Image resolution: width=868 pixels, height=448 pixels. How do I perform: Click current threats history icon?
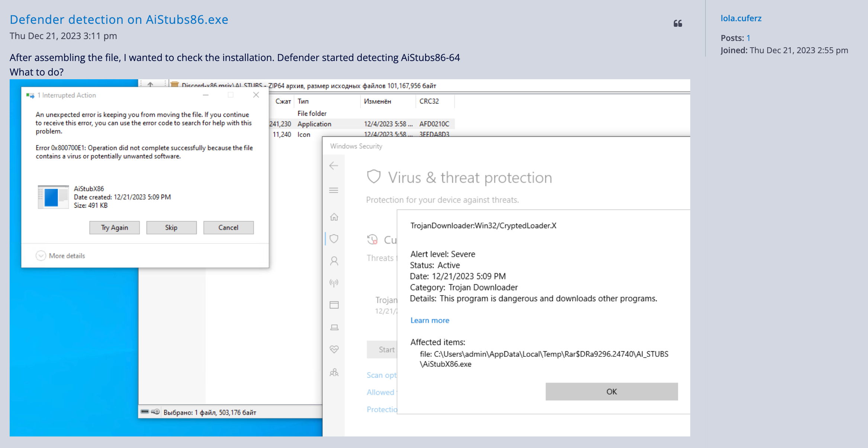372,239
